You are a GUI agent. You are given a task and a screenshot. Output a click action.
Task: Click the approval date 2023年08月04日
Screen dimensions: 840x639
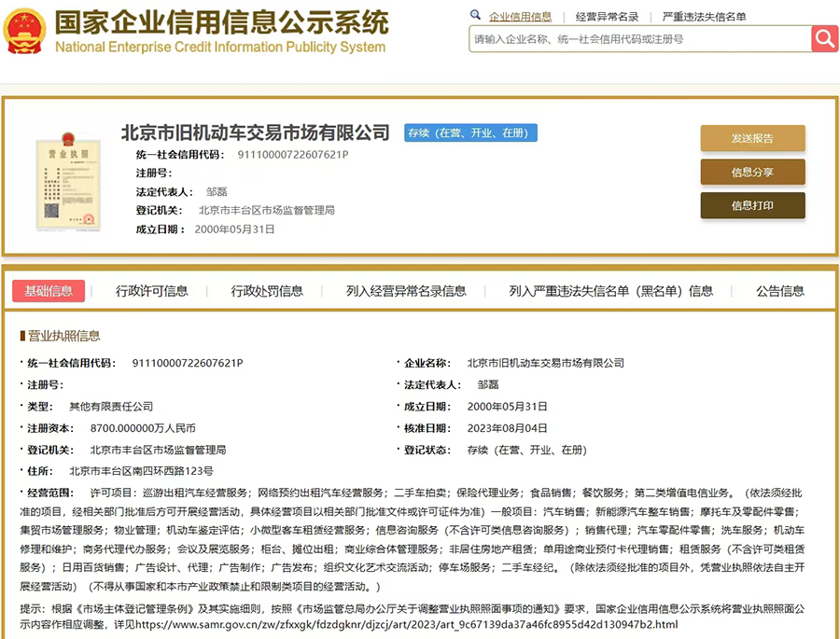pos(508,428)
